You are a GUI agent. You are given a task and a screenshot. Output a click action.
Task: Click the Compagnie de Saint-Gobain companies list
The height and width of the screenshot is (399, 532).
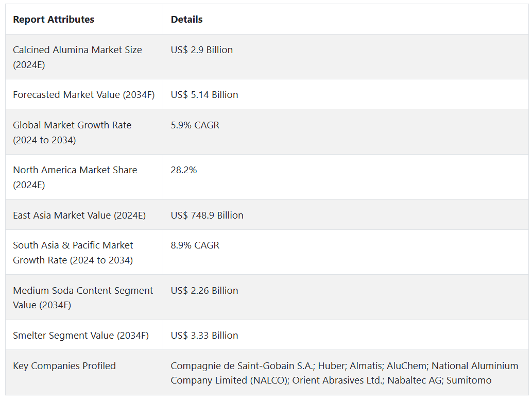coord(344,373)
